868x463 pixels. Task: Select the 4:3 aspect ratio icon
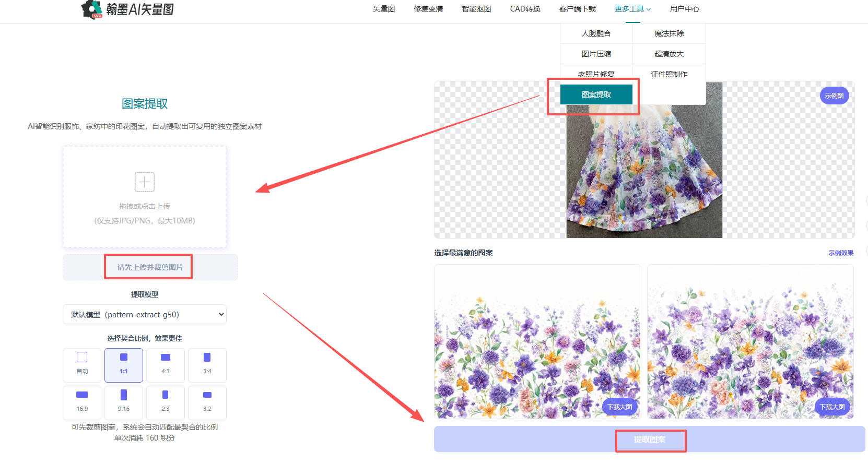pos(166,357)
